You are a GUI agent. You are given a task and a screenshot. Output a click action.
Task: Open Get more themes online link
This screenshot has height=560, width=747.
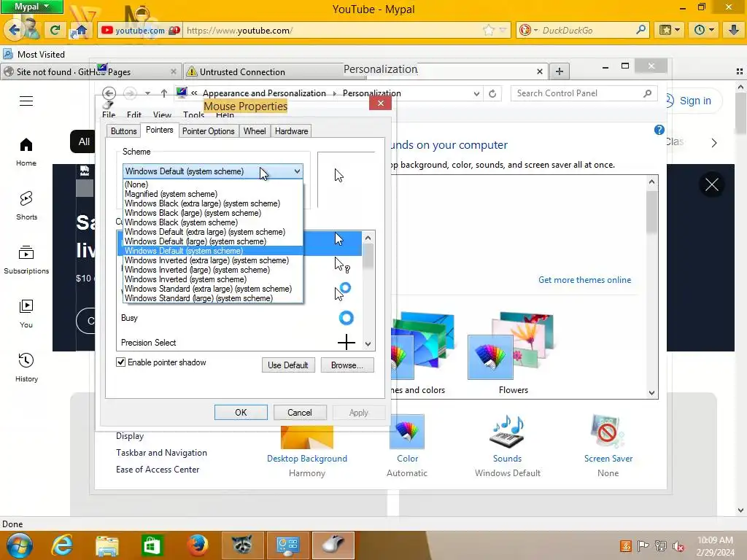point(584,280)
